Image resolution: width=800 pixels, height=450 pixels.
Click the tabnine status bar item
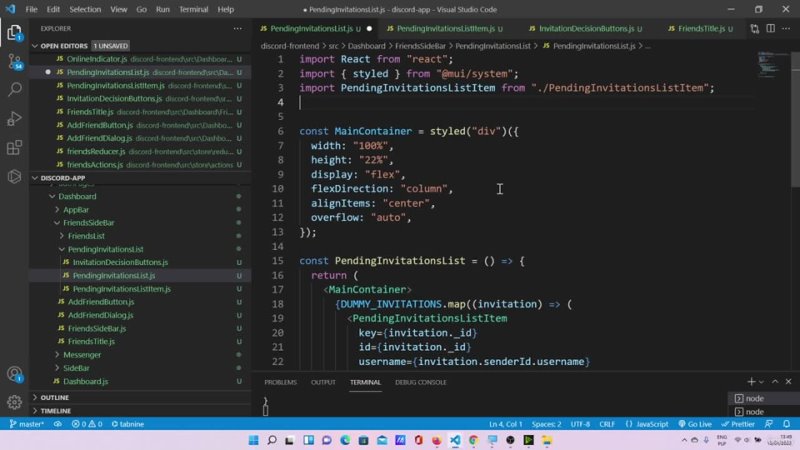click(128, 424)
